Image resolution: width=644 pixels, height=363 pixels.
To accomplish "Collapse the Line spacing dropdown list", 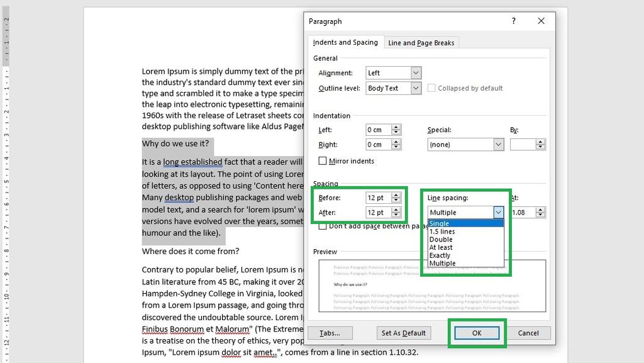I will pos(498,212).
